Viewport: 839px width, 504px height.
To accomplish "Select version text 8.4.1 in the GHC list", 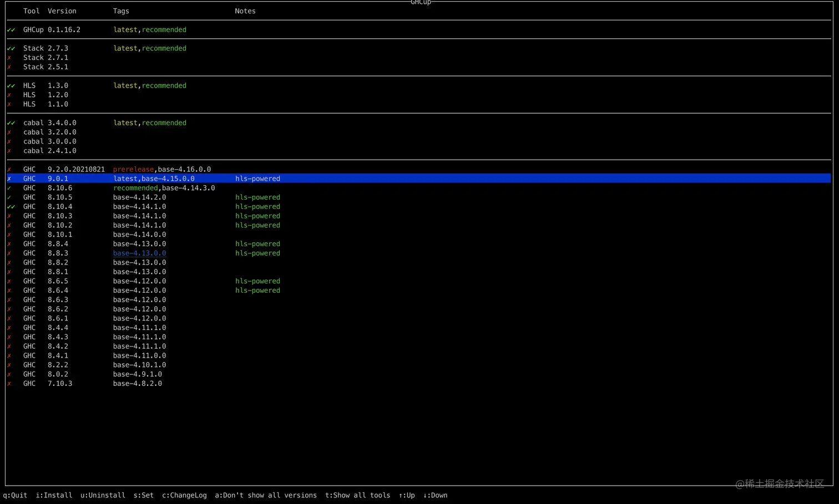I will (58, 356).
